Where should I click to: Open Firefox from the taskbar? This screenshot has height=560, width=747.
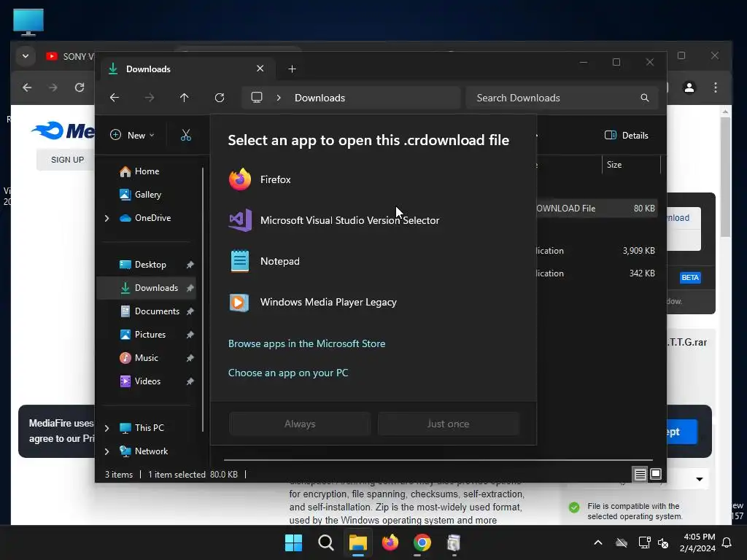pyautogui.click(x=390, y=542)
